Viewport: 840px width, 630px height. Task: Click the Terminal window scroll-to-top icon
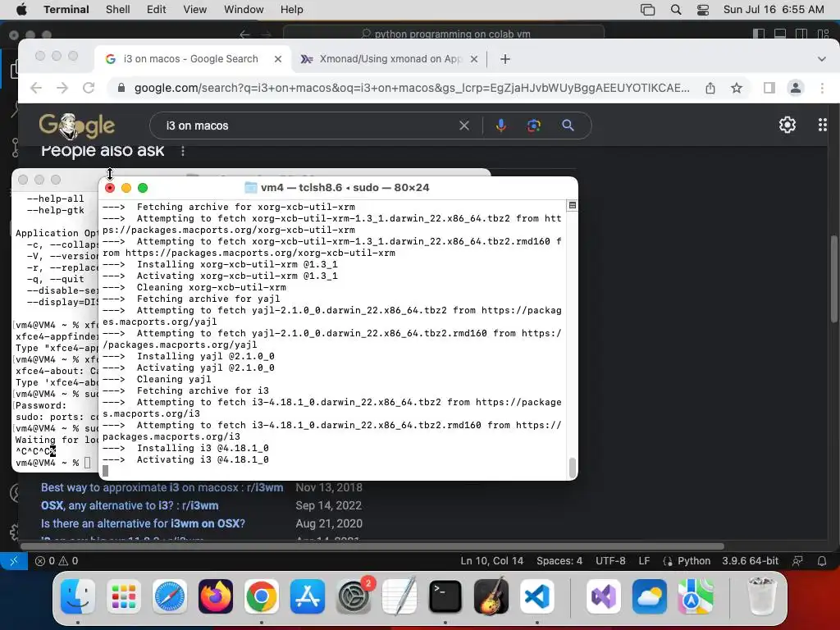[x=572, y=206]
